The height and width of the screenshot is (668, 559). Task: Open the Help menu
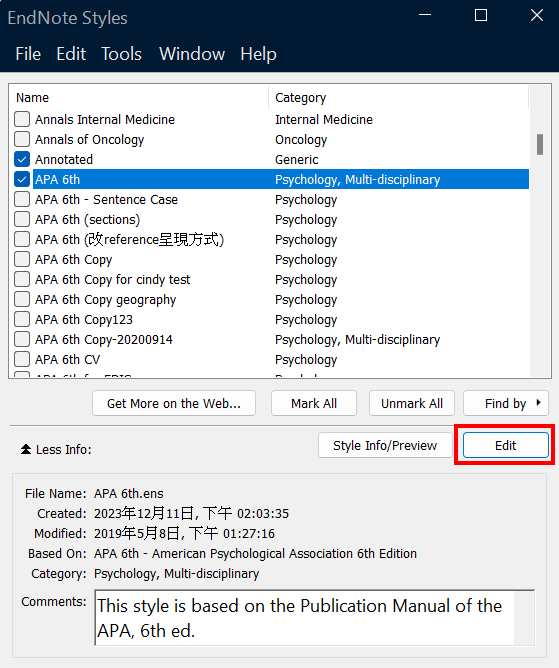point(258,54)
